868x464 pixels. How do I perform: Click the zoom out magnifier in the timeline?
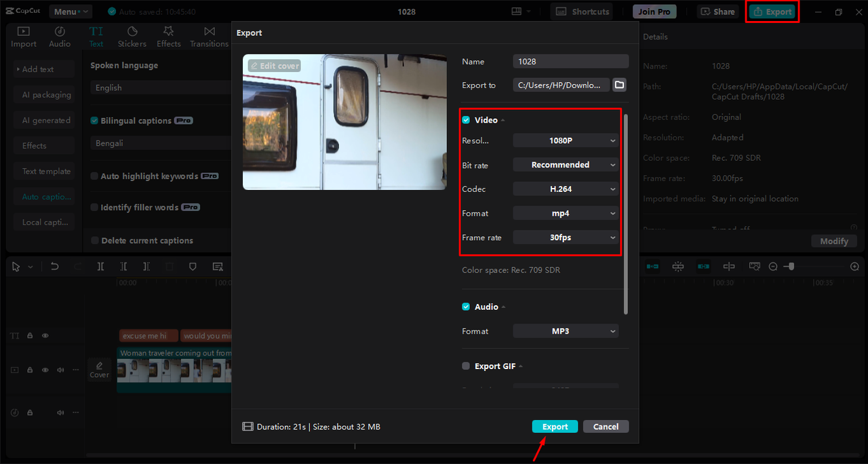pyautogui.click(x=773, y=267)
